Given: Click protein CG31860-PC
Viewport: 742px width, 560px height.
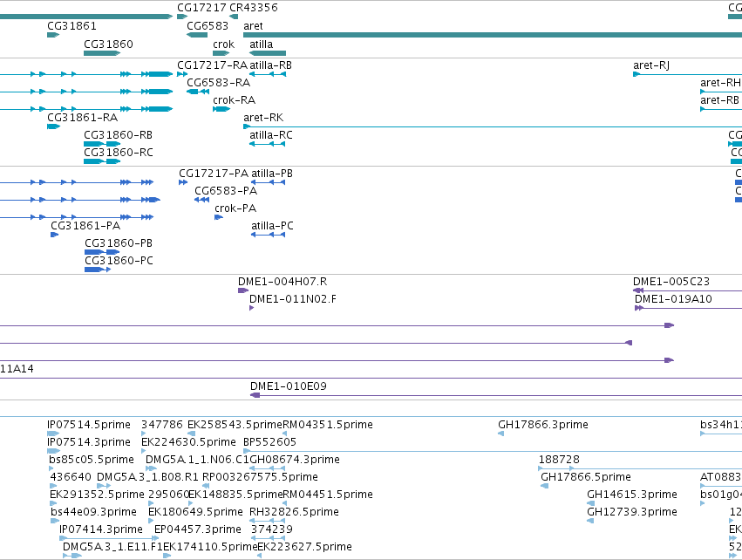Looking at the screenshot, I should coord(98,270).
